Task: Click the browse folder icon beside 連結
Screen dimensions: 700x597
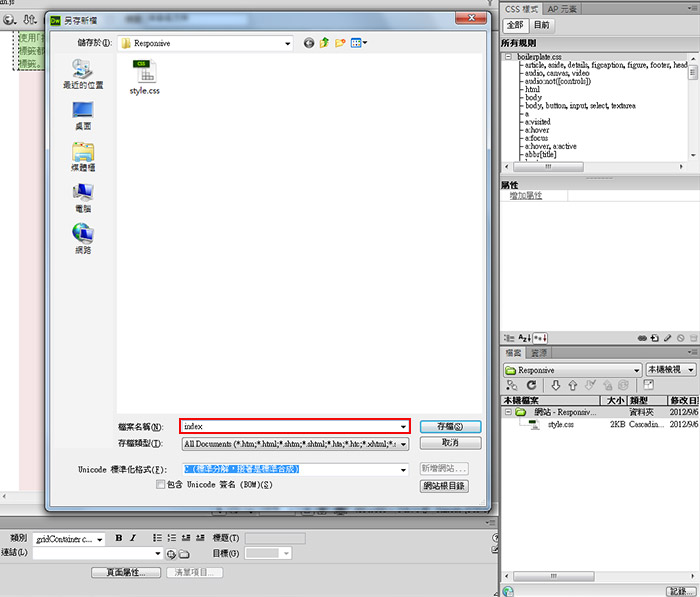Action: (x=184, y=554)
